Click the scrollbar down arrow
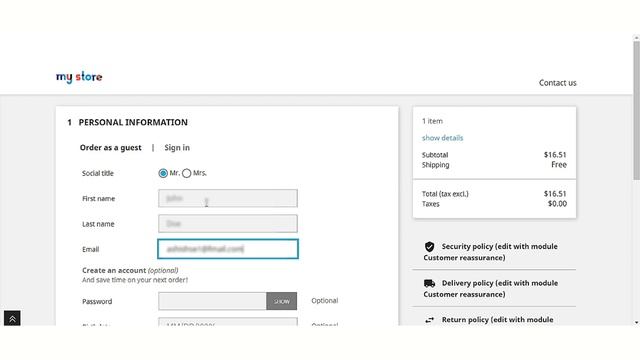 coord(636,322)
